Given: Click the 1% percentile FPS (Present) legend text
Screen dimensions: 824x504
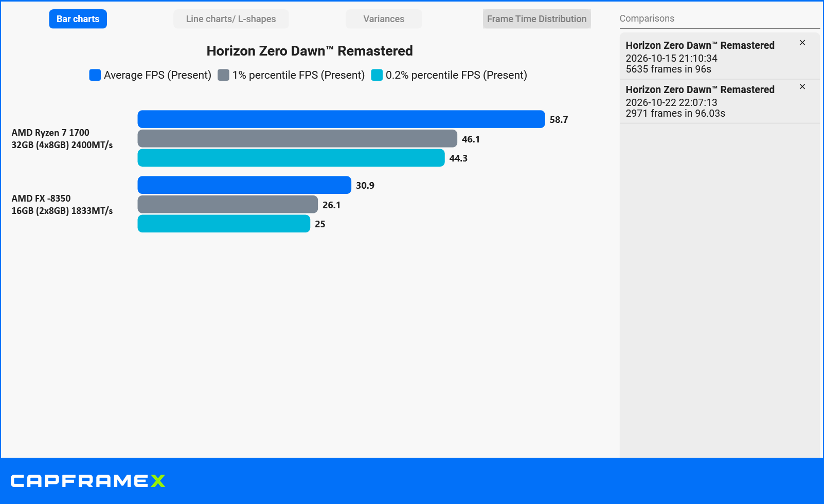Looking at the screenshot, I should click(298, 75).
